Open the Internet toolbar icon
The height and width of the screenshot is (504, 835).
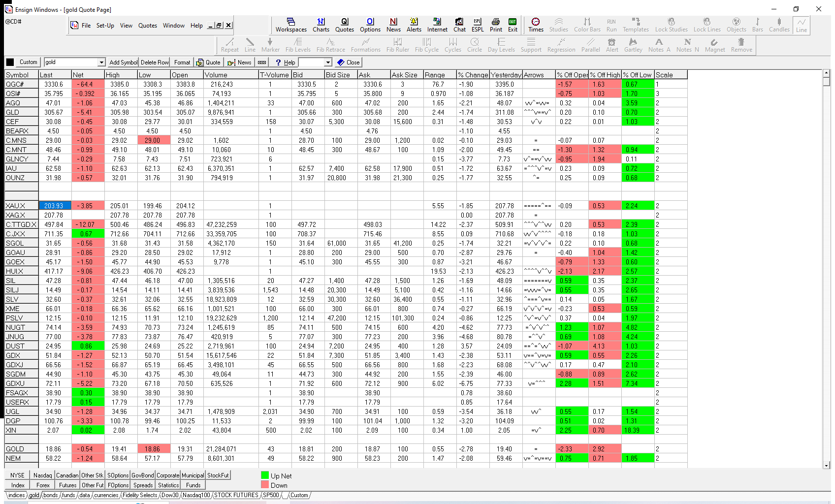pyautogui.click(x=437, y=25)
